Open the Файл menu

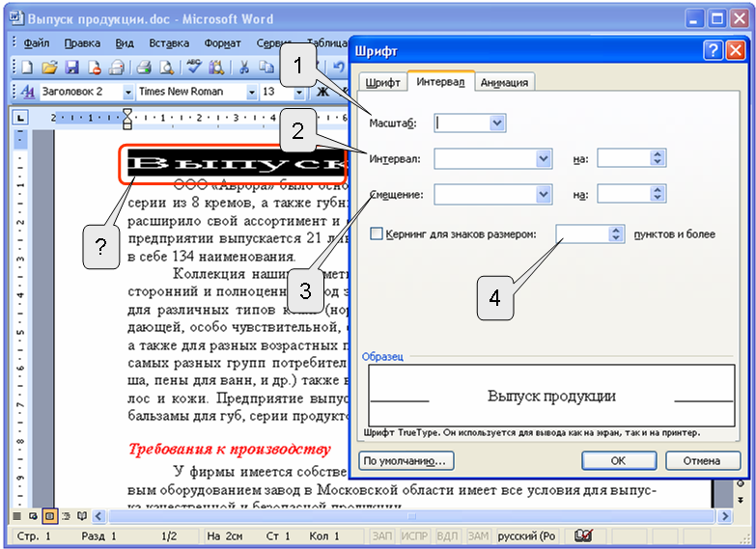coord(37,43)
